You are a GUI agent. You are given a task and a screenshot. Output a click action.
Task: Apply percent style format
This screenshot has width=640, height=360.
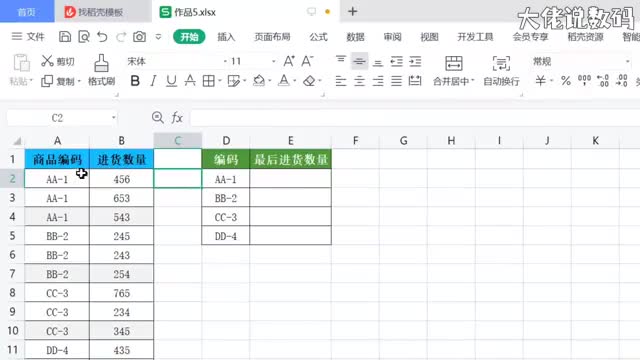tap(566, 81)
